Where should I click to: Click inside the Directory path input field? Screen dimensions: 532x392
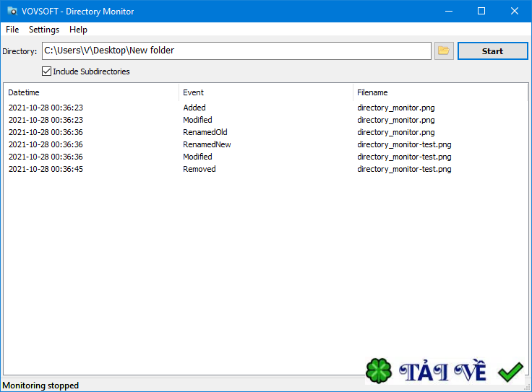coord(236,51)
